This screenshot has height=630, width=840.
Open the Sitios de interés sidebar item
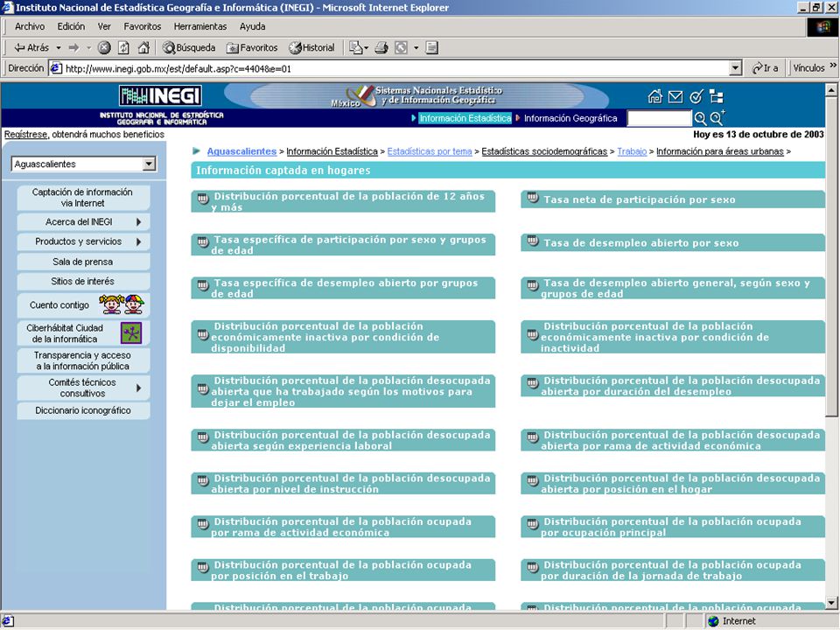click(84, 281)
